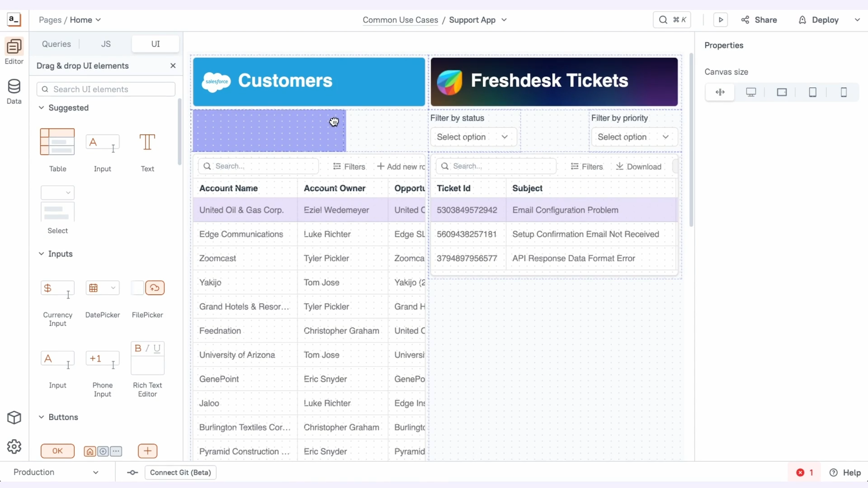The width and height of the screenshot is (868, 488).
Task: Choose the mobile canvas size icon
Action: pos(844,92)
